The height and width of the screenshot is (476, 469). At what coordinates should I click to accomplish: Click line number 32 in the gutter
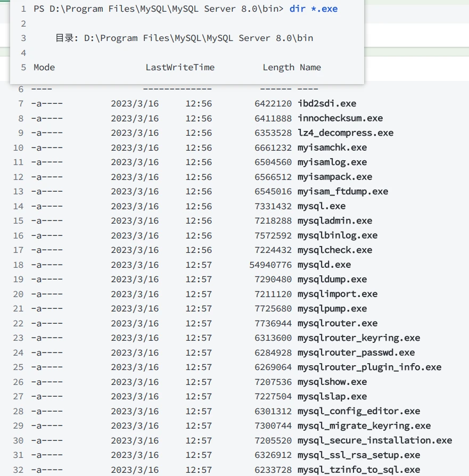(18, 470)
